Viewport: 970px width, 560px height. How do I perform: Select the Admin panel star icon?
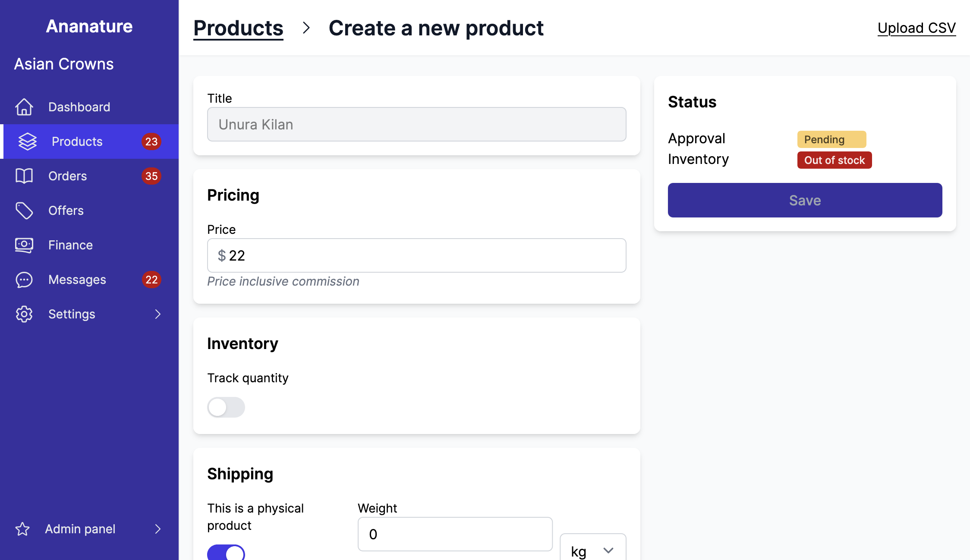click(x=23, y=529)
